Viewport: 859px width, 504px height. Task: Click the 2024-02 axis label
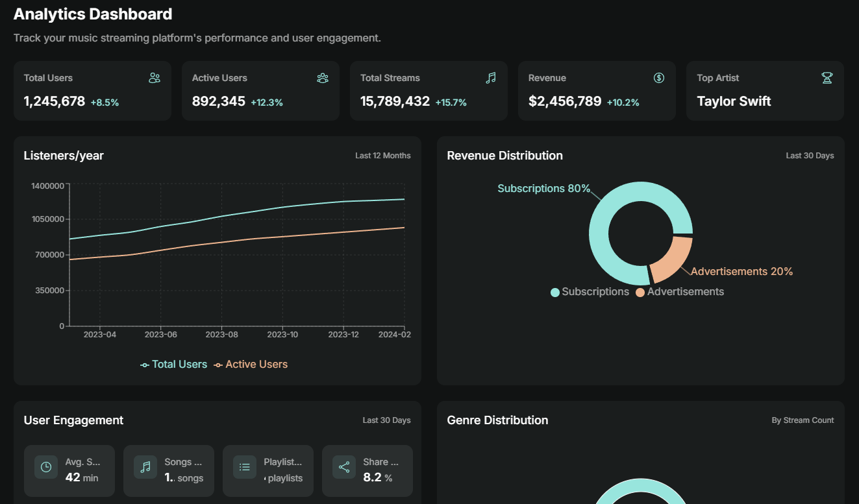(395, 335)
